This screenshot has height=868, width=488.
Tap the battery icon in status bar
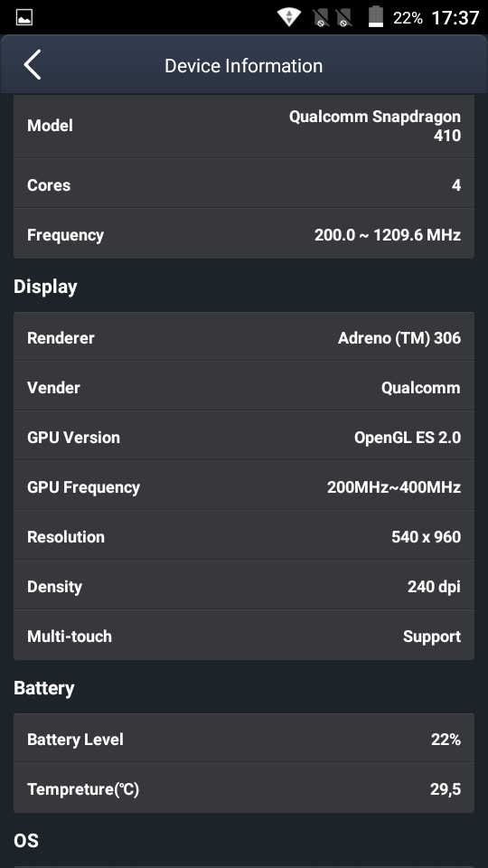click(x=376, y=16)
